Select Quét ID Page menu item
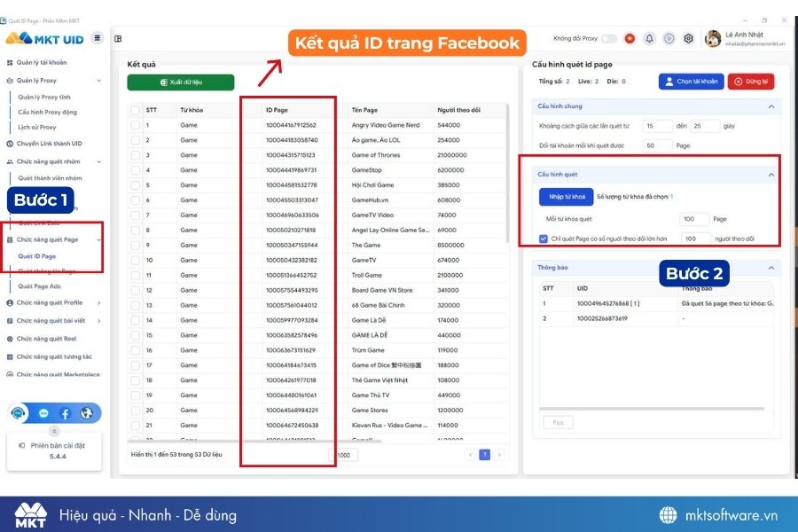The width and height of the screenshot is (798, 532). [37, 254]
